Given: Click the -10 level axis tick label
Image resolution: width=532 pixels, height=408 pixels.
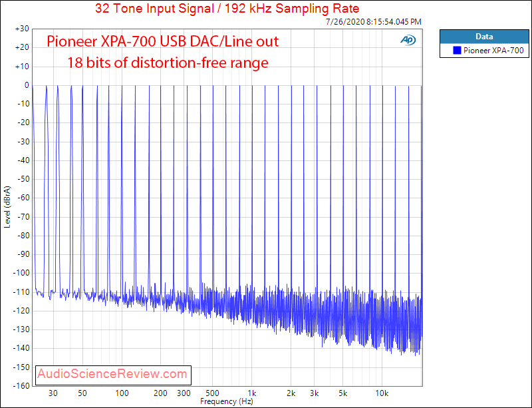Looking at the screenshot, I should [x=23, y=104].
